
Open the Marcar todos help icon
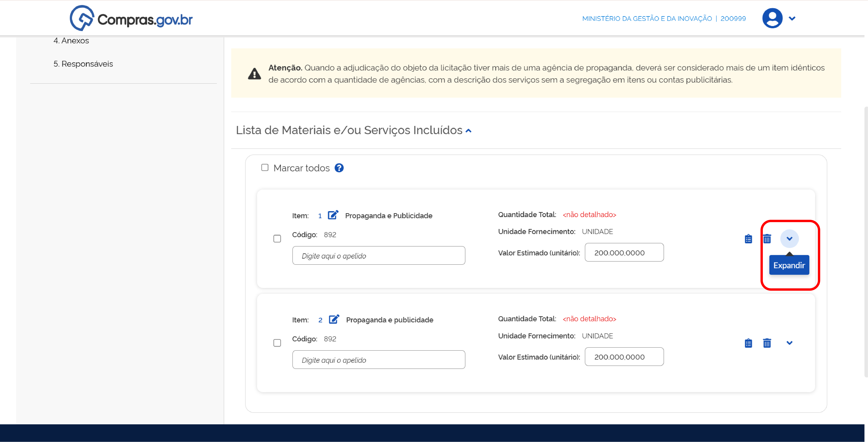point(339,168)
